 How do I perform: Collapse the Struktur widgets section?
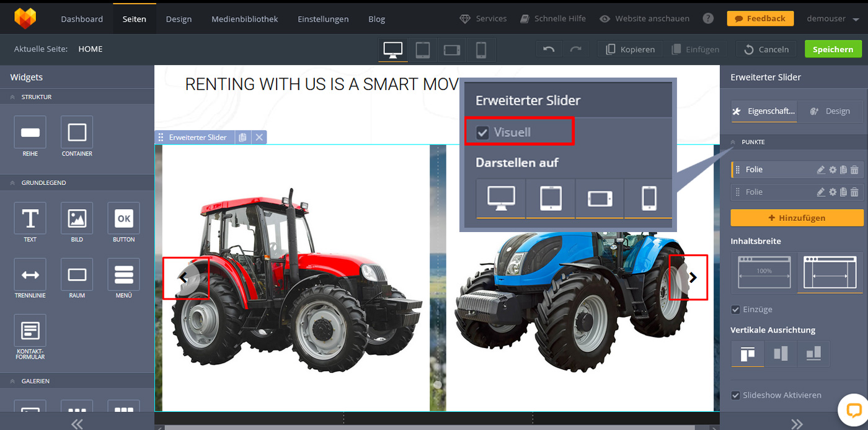[12, 97]
